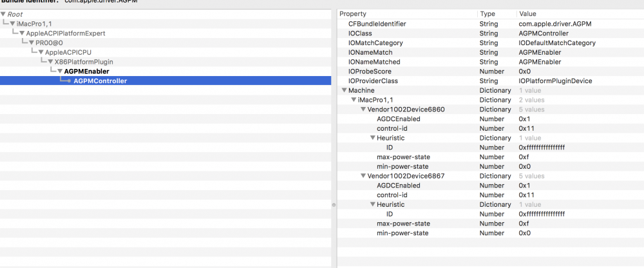Select iMacPro1,1 in the left tree
Viewport: 644px width, 268px height.
pyautogui.click(x=166, y=24)
